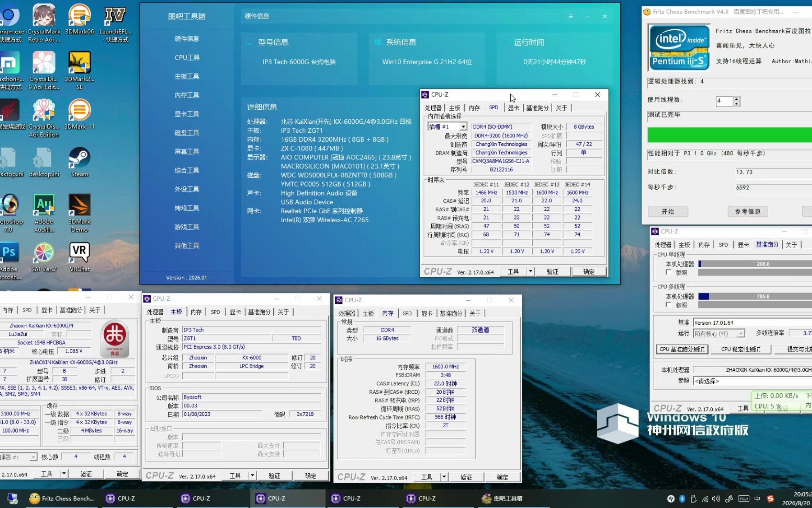Image resolution: width=812 pixels, height=508 pixels.
Task: Expand the 工具 arrow in the processor CPU-Z window
Action: coord(64,474)
